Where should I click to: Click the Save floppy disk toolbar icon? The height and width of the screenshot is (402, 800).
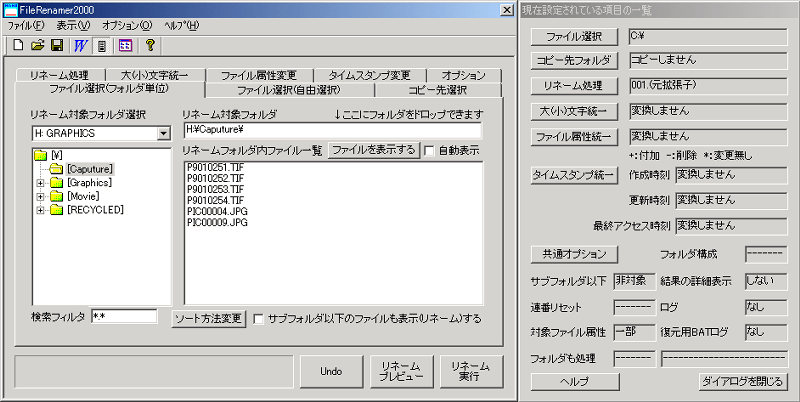click(57, 45)
